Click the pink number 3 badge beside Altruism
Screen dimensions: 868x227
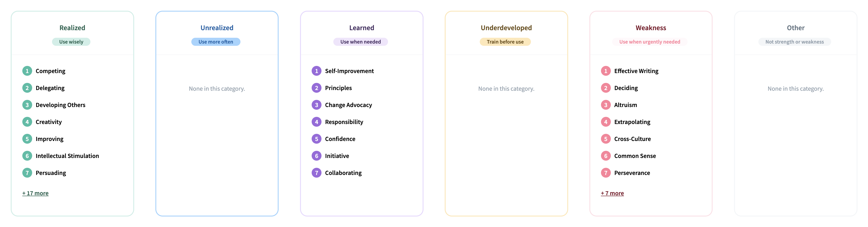tap(605, 105)
